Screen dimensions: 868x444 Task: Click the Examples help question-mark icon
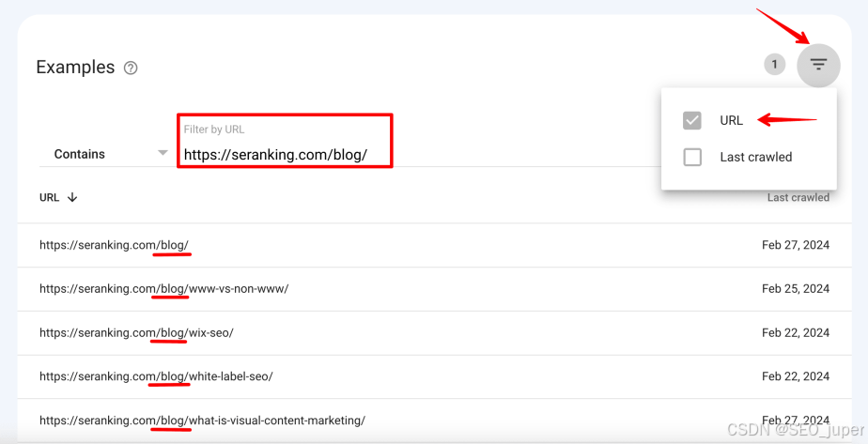tap(131, 68)
